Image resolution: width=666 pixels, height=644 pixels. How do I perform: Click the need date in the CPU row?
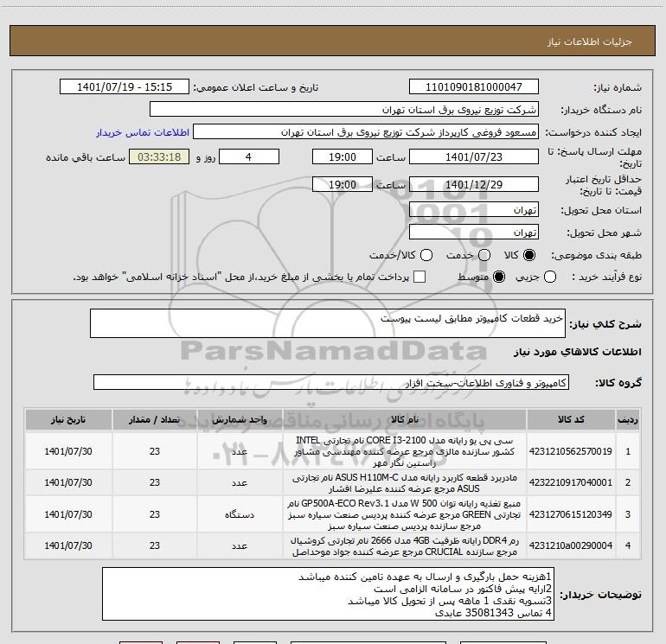tap(68, 451)
